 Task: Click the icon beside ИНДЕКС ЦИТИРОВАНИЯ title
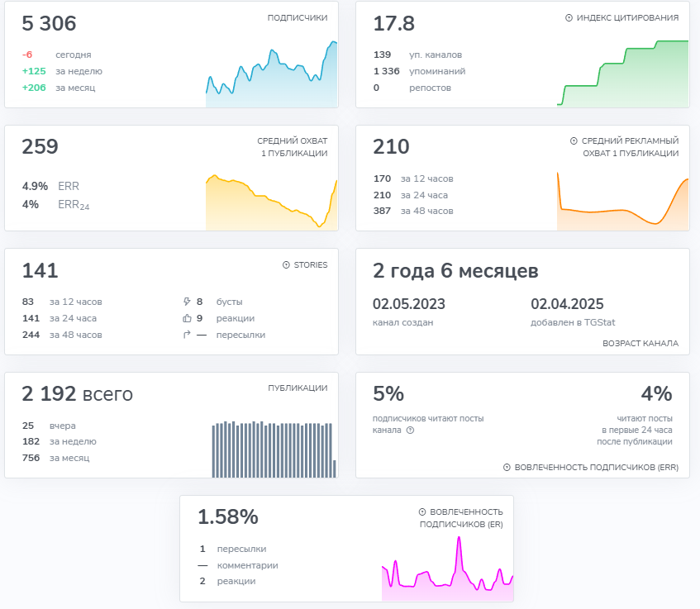[569, 17]
